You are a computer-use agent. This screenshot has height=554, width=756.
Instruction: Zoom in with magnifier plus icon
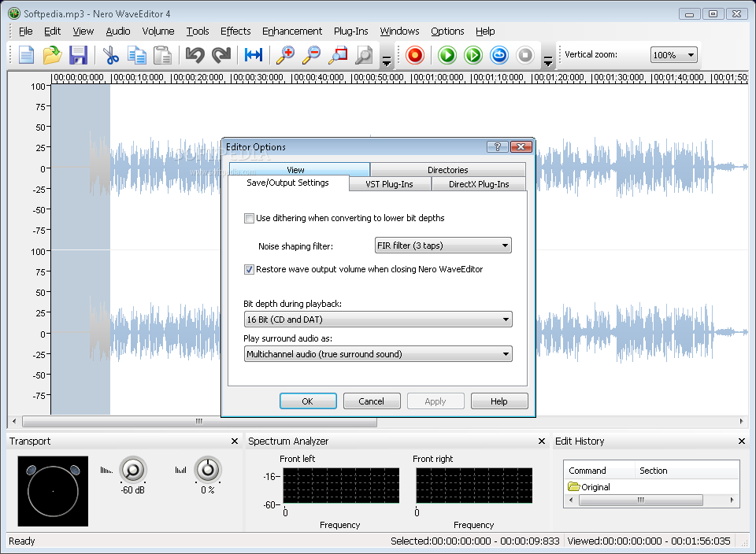[x=285, y=55]
